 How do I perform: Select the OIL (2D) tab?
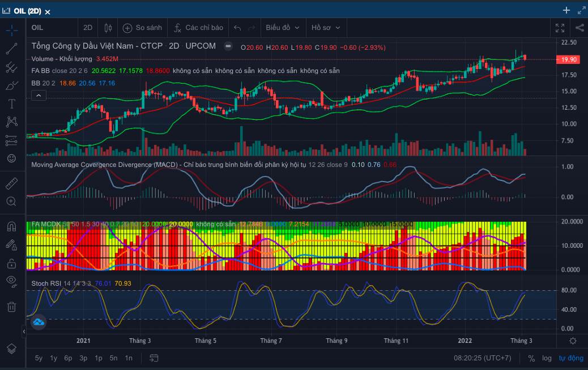(x=27, y=11)
